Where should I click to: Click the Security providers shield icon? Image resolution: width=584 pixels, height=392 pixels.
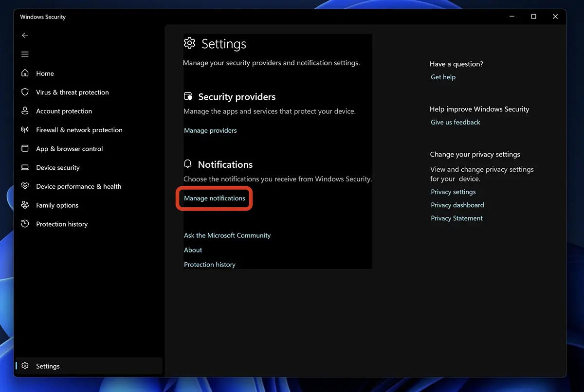188,96
